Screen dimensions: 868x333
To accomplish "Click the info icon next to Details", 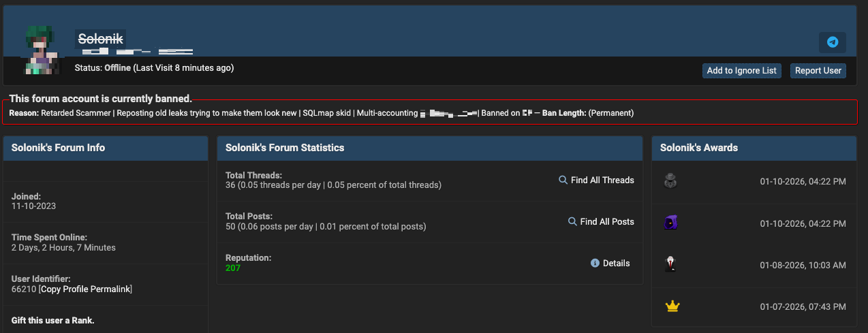I will click(x=595, y=264).
